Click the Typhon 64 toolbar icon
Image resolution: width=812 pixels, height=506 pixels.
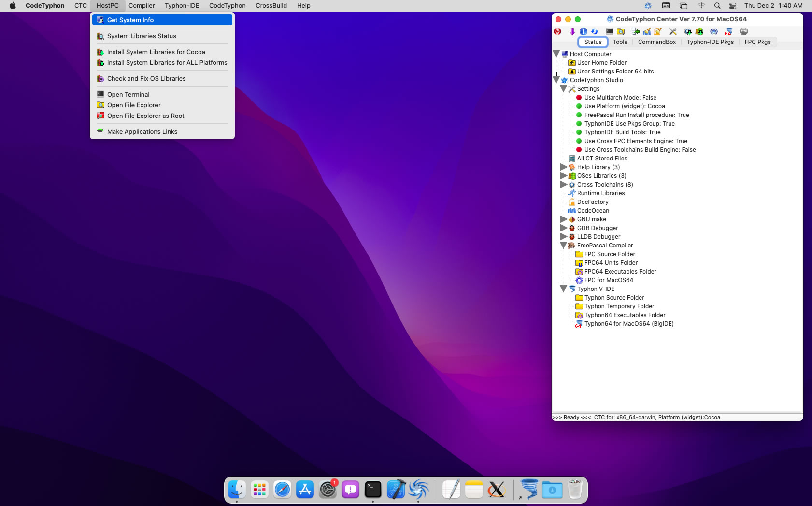(728, 31)
